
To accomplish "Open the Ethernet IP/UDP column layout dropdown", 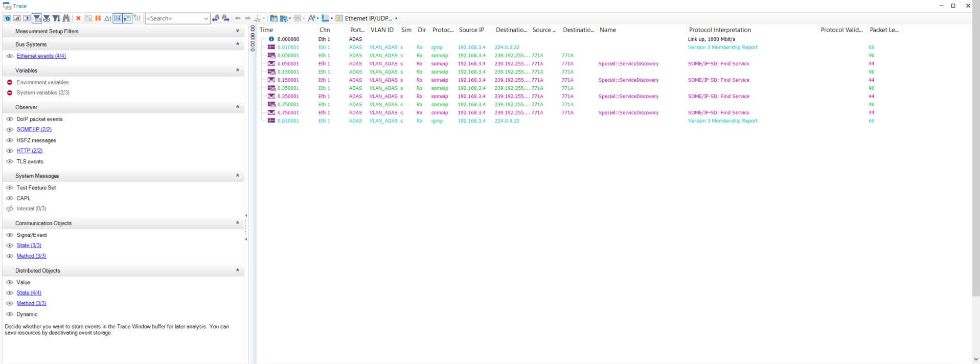I will click(396, 18).
